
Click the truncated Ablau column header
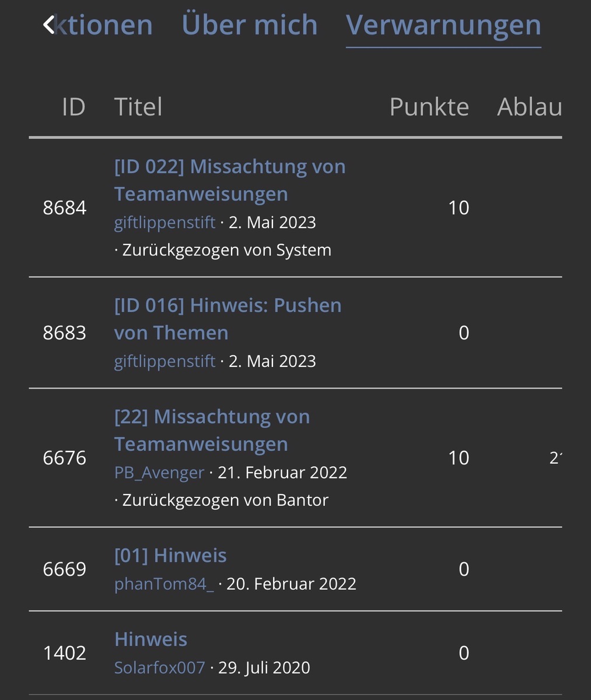click(x=530, y=107)
